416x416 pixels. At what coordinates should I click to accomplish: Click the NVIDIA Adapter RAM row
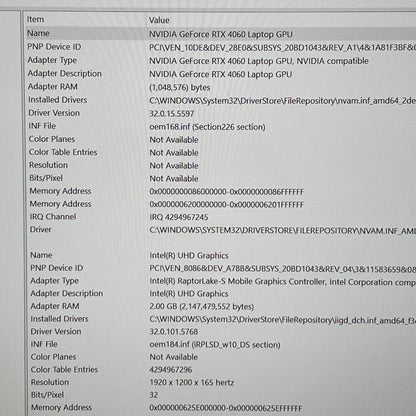(220, 87)
